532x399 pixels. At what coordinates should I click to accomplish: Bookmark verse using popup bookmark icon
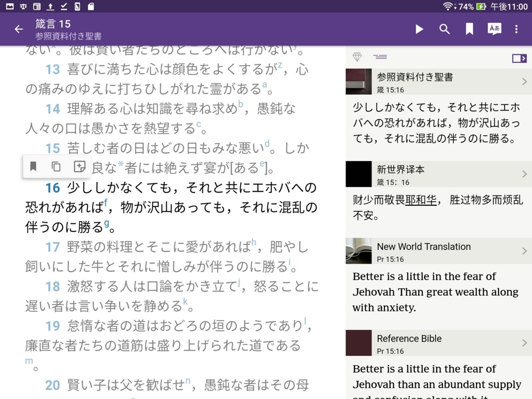point(33,166)
